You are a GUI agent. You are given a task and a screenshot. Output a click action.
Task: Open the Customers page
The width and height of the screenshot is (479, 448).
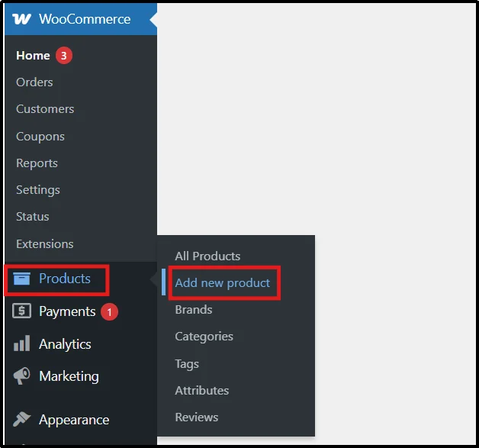click(45, 109)
